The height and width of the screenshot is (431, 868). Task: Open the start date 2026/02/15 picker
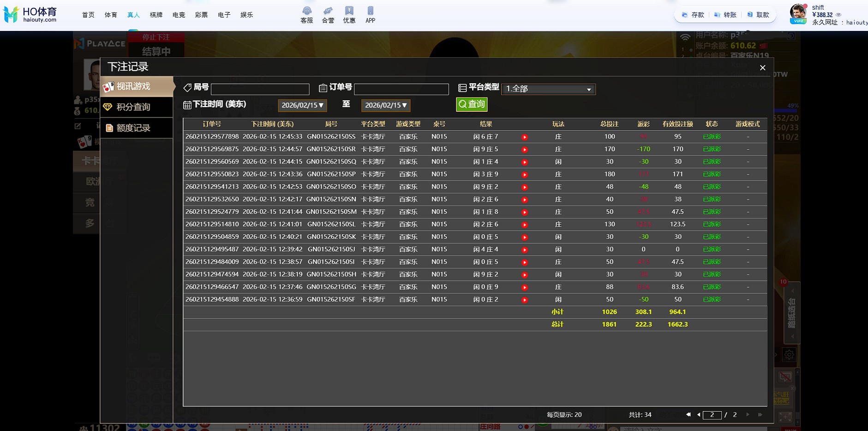coord(302,105)
